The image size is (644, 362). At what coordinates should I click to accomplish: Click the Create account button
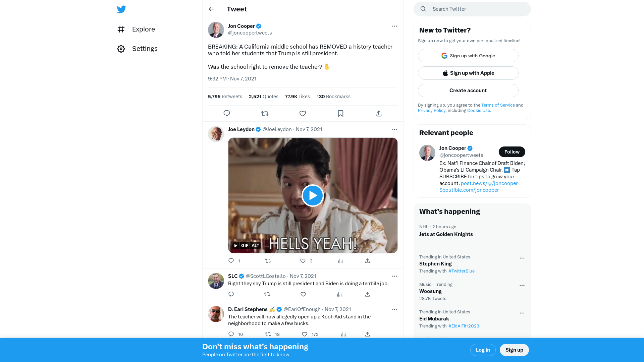coord(468,90)
